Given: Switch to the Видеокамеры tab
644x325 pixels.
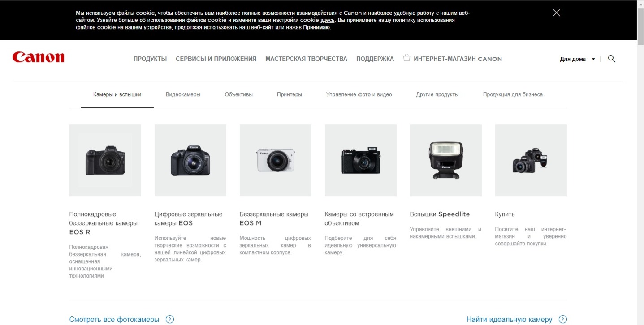Looking at the screenshot, I should (183, 94).
